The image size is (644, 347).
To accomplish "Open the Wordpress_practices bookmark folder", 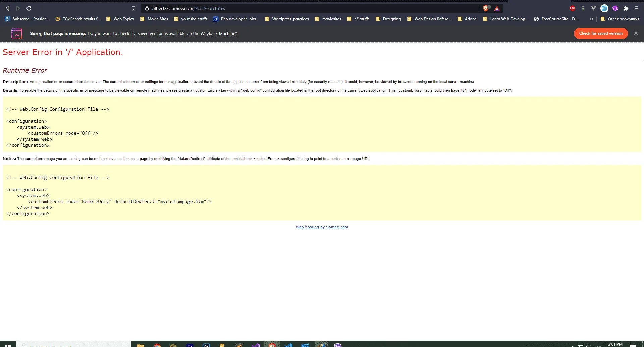I will click(287, 19).
